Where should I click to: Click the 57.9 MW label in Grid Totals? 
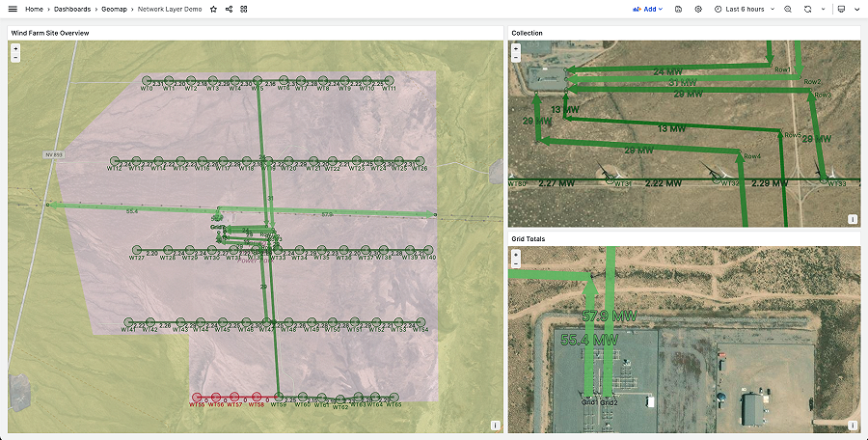(x=610, y=316)
